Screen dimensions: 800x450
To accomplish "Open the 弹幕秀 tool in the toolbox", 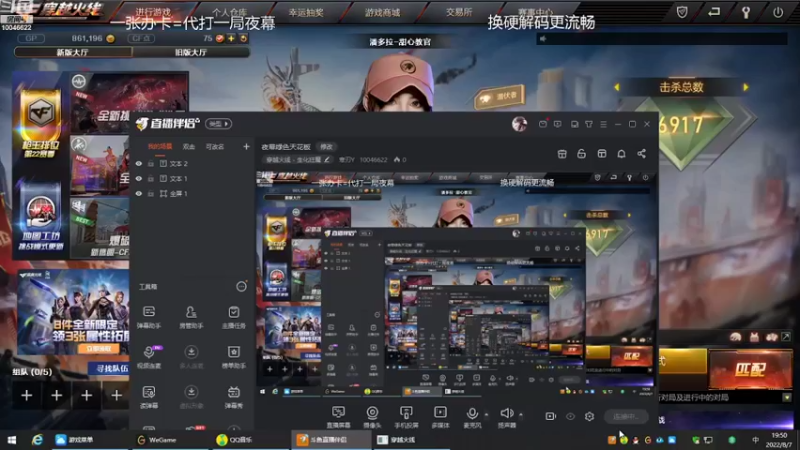I will click(x=234, y=397).
